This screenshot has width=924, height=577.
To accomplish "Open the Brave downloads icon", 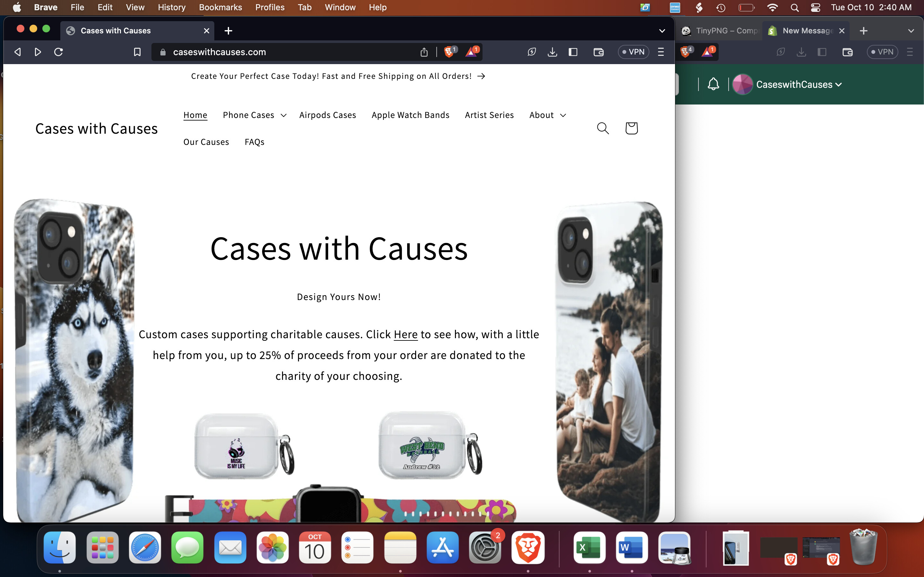I will [x=552, y=52].
